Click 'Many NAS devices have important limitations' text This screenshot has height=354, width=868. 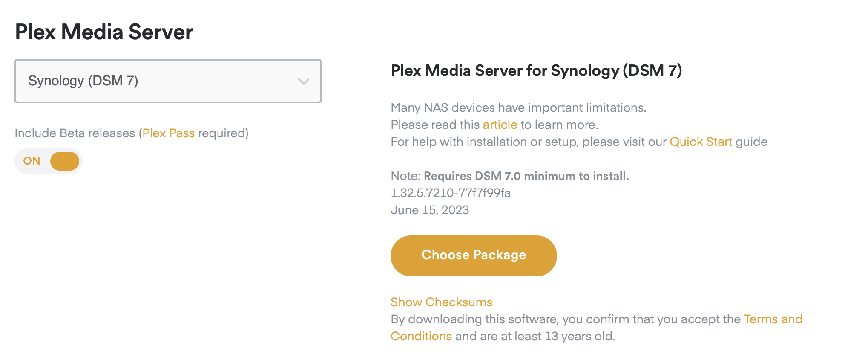click(x=518, y=108)
